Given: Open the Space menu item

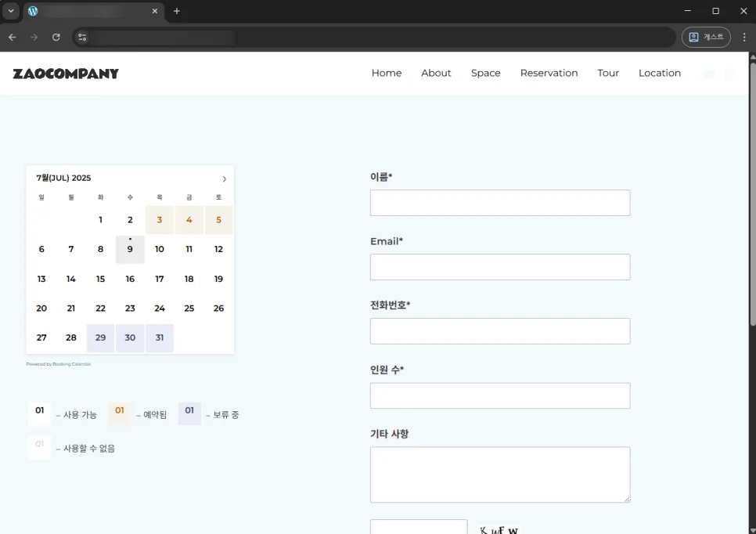Looking at the screenshot, I should tap(485, 73).
